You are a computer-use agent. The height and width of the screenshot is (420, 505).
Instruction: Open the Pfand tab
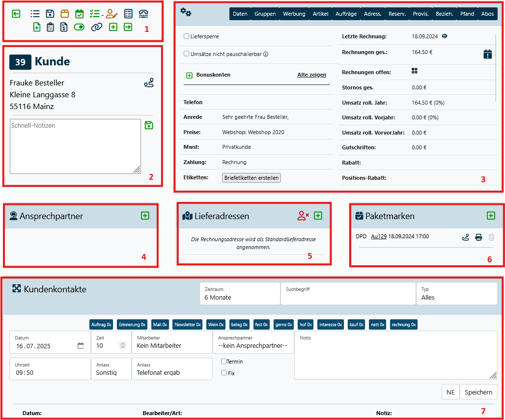coord(467,14)
